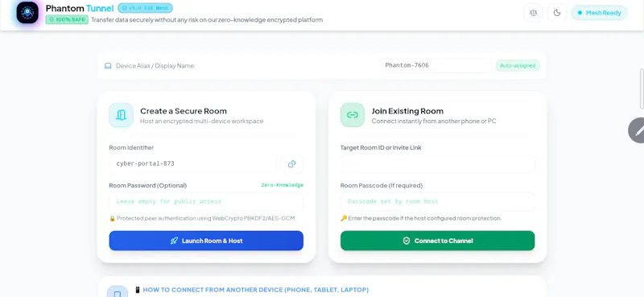Click the Zero-Knowledge label
This screenshot has height=297, width=644.
click(283, 185)
